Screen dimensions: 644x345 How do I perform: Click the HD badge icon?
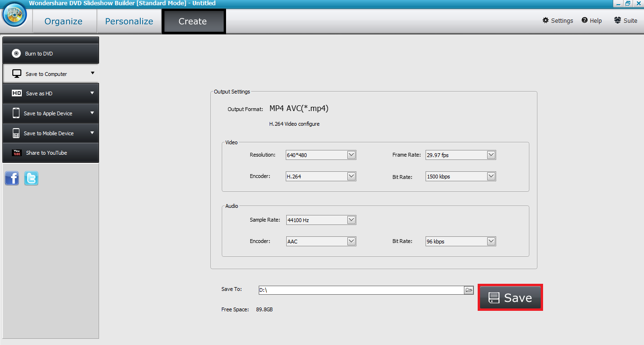click(17, 93)
